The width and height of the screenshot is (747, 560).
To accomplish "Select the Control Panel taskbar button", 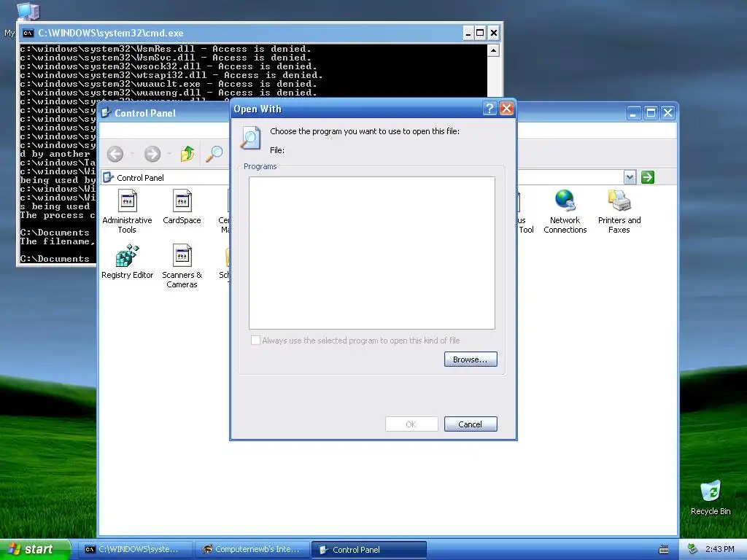I will pos(368,550).
